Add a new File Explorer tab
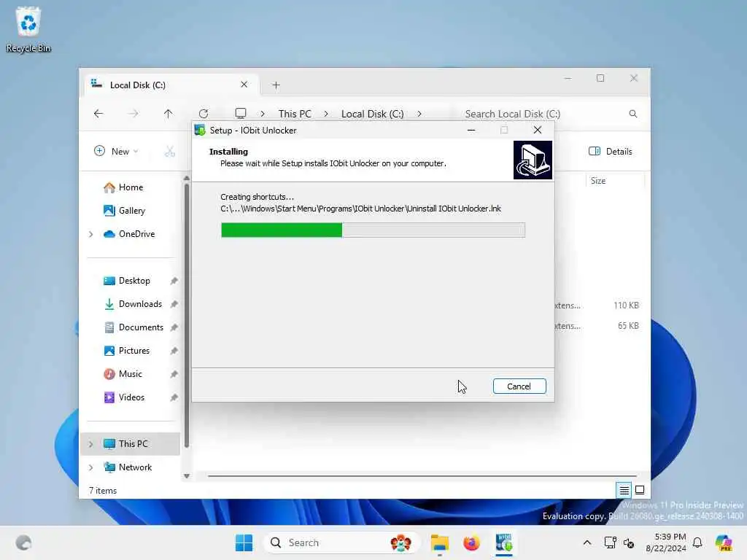The image size is (747, 560). point(276,85)
